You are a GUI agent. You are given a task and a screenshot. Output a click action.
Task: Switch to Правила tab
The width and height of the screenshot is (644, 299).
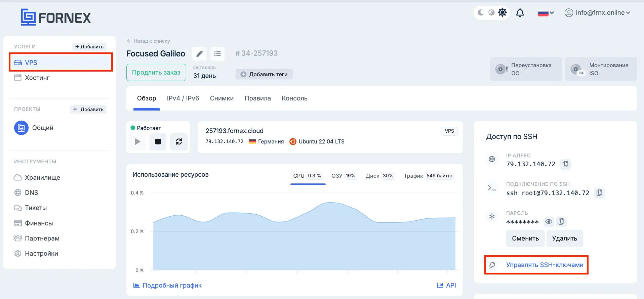[x=258, y=98]
